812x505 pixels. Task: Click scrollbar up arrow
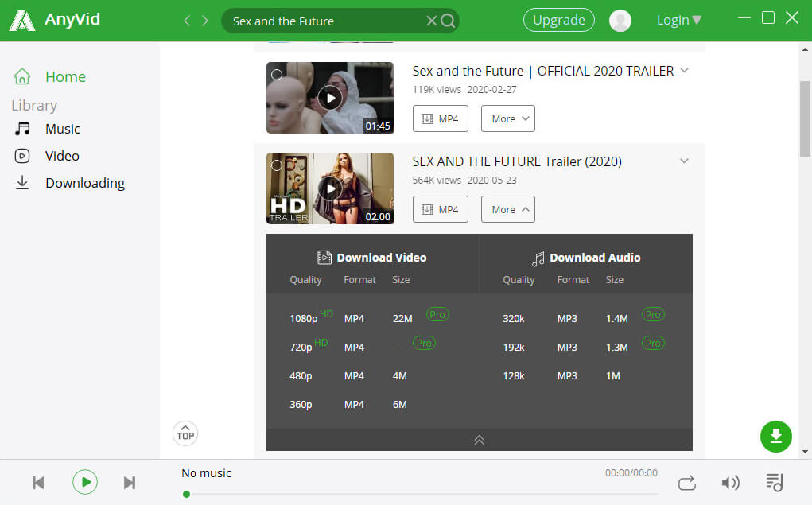(805, 50)
